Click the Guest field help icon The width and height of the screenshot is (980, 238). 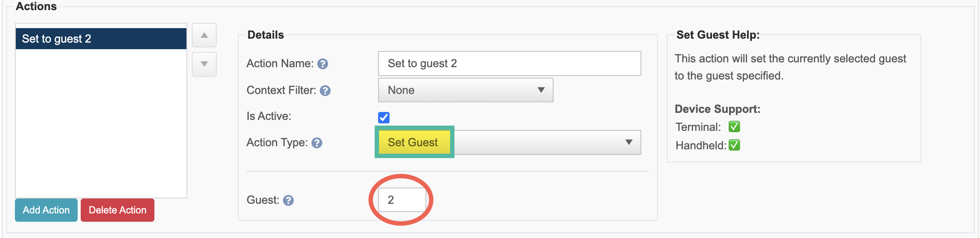(x=288, y=201)
